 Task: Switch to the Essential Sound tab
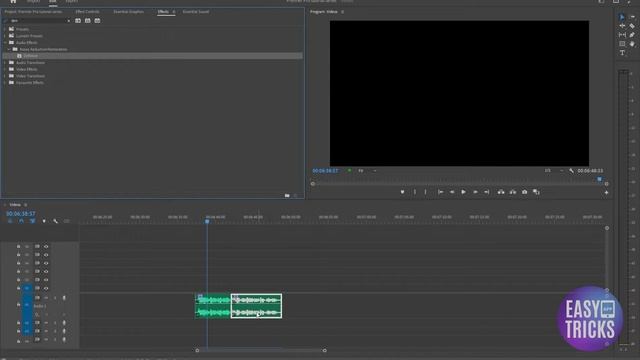(196, 11)
